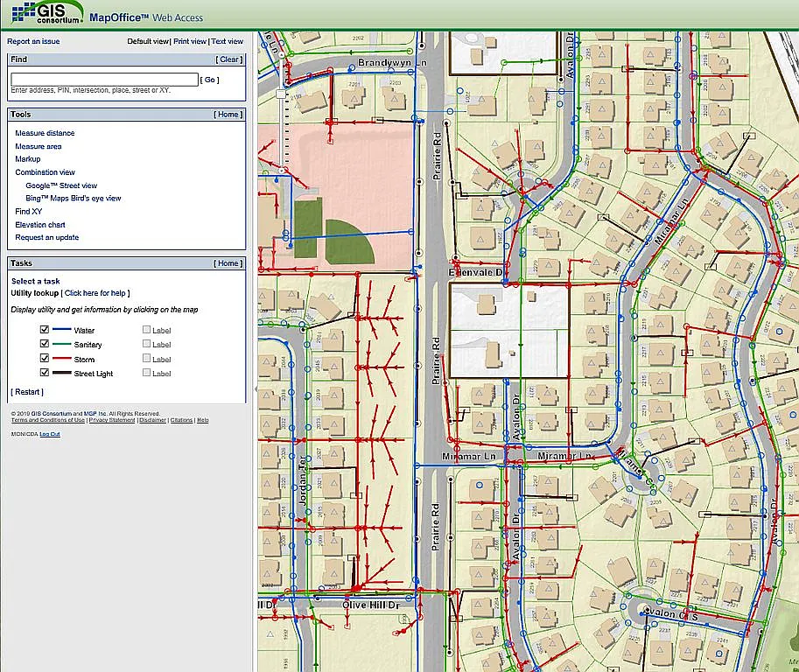Open the Elevation chart tool
The image size is (799, 672).
click(x=40, y=225)
